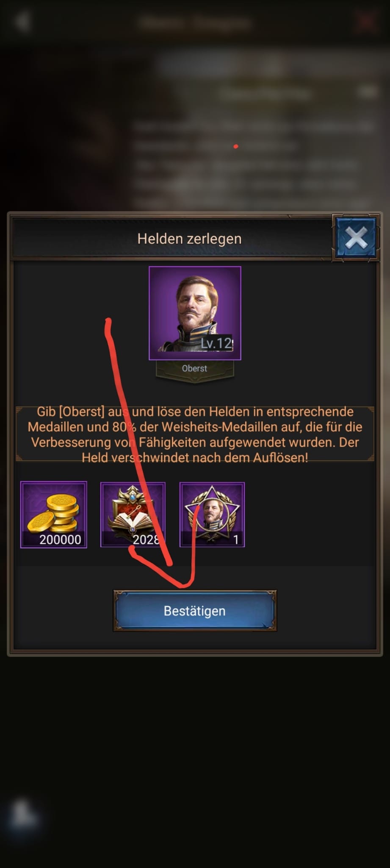Tap the gold coins reward icon
Image resolution: width=390 pixels, height=868 pixels.
coord(54,515)
